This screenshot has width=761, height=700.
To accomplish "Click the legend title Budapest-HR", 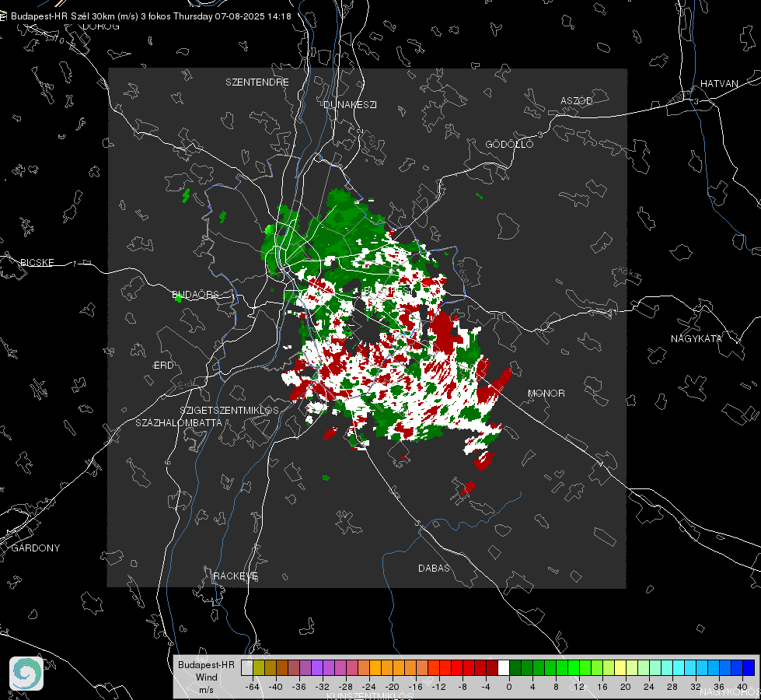I will 206,665.
